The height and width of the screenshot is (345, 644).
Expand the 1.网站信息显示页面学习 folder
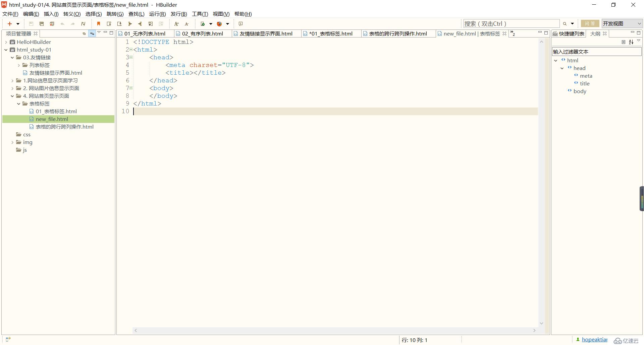pyautogui.click(x=12, y=81)
